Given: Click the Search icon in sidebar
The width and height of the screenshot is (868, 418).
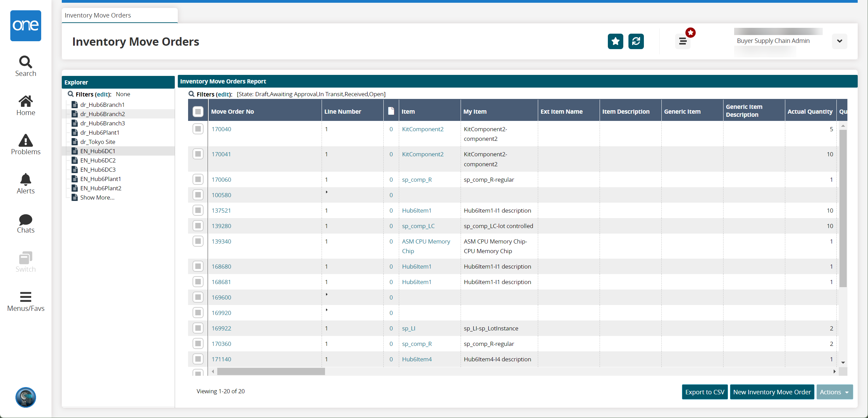Looking at the screenshot, I should [25, 61].
